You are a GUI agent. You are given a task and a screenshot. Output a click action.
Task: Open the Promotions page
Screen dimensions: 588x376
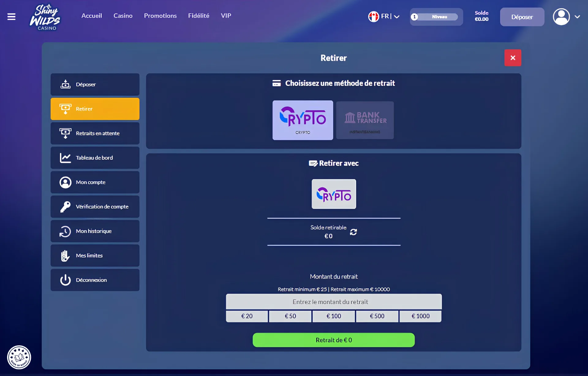click(160, 16)
